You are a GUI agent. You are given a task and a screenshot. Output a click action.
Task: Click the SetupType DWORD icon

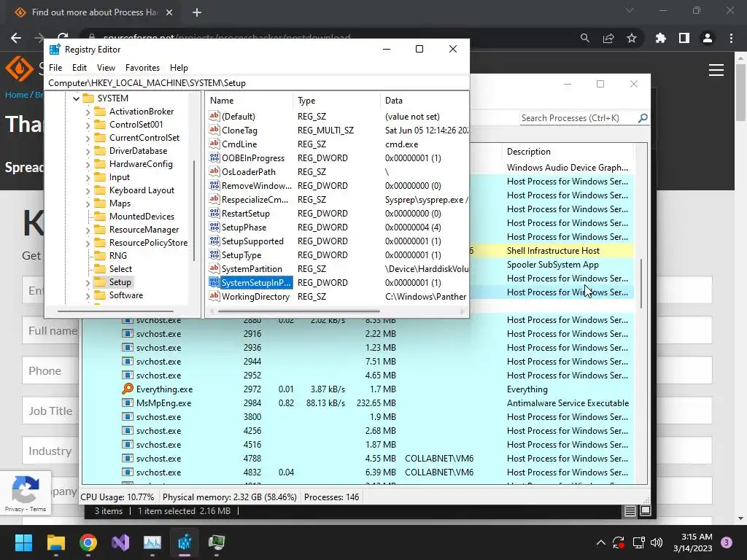pos(214,254)
